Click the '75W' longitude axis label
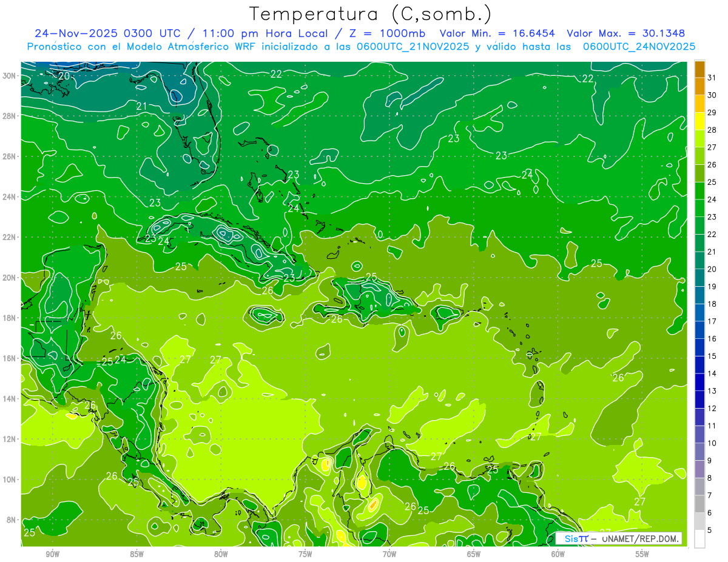Viewport: 728px width, 562px height. tap(305, 554)
